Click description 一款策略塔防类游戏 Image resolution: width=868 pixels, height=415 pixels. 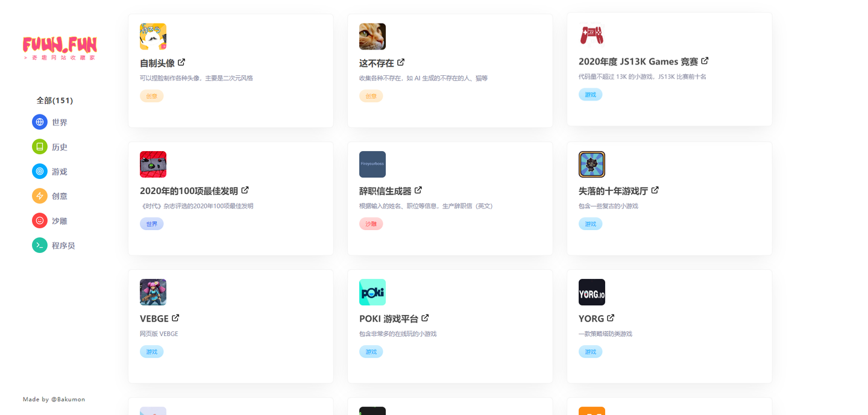(605, 334)
